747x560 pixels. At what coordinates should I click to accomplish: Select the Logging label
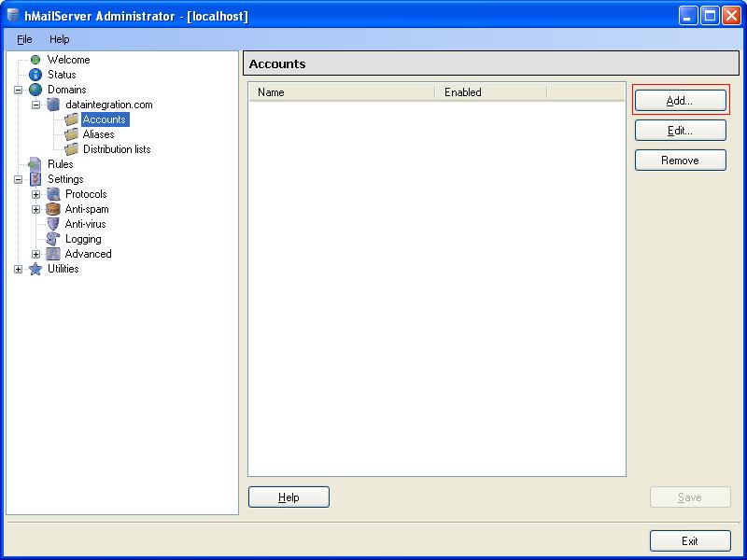83,239
